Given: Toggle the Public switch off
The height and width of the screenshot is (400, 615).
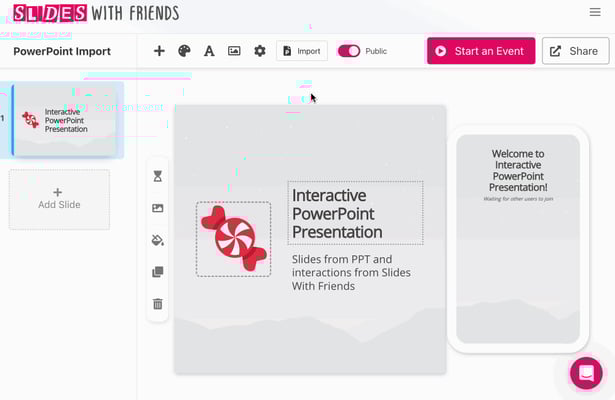Looking at the screenshot, I should [x=349, y=51].
